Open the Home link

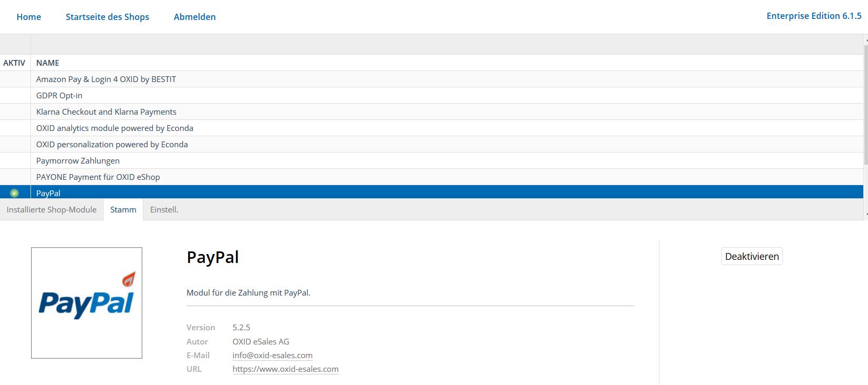point(29,17)
